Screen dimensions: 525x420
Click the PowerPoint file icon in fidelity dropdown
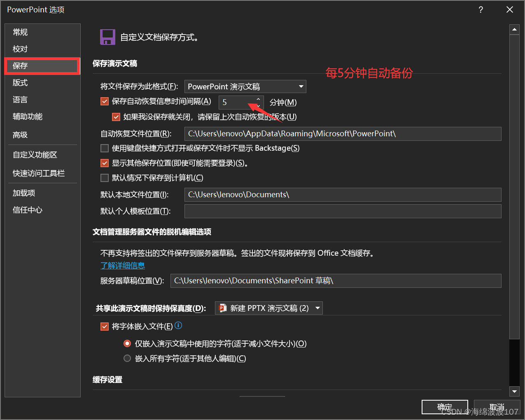click(x=223, y=308)
